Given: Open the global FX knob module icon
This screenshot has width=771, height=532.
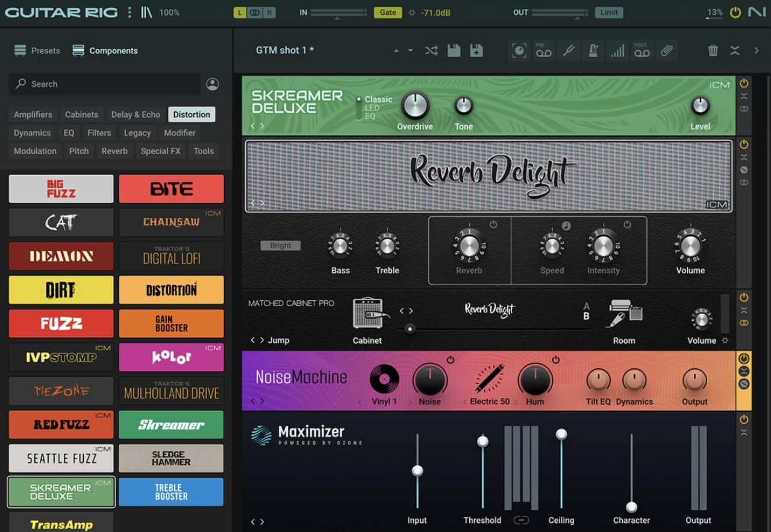Looking at the screenshot, I should pos(519,51).
